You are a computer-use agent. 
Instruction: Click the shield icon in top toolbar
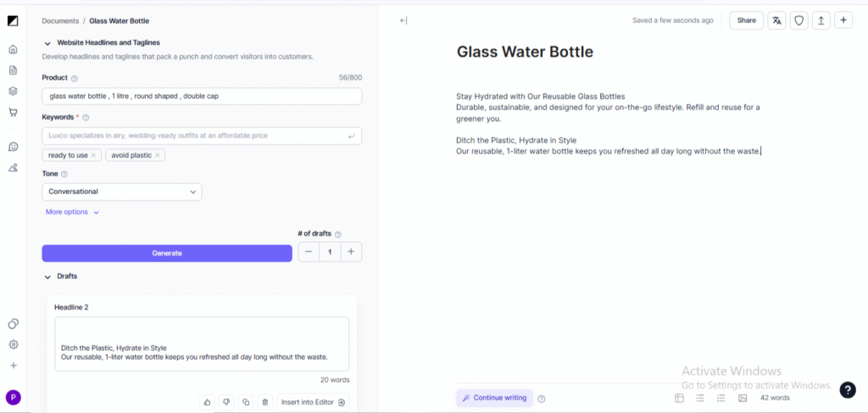798,20
